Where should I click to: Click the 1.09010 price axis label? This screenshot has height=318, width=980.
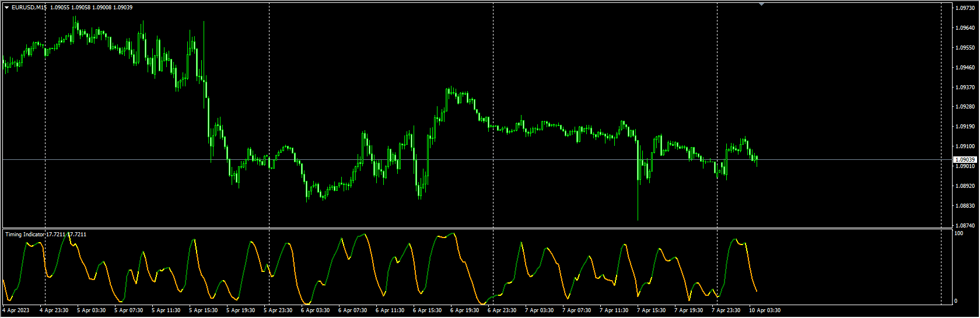click(965, 166)
